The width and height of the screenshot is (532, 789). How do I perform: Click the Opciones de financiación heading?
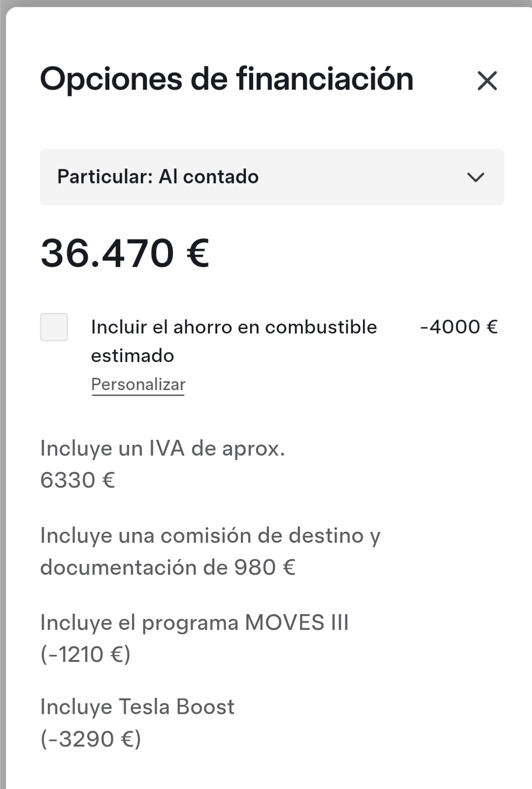point(227,80)
